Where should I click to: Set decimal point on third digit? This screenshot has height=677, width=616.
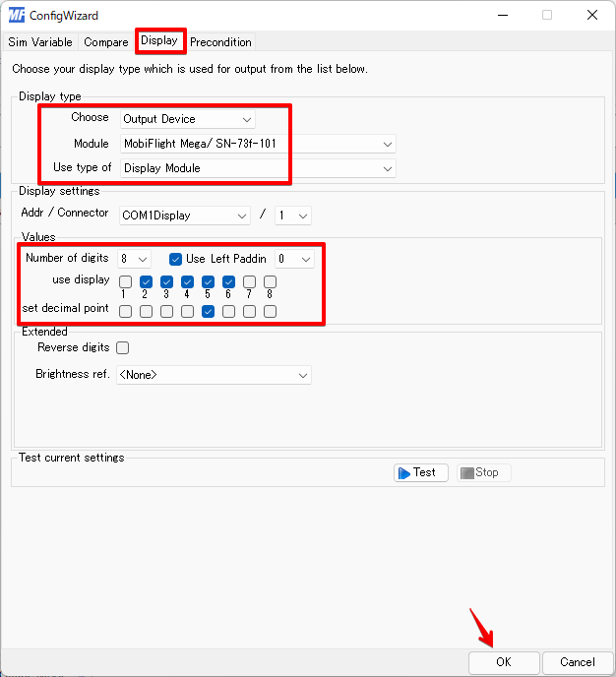(x=166, y=311)
